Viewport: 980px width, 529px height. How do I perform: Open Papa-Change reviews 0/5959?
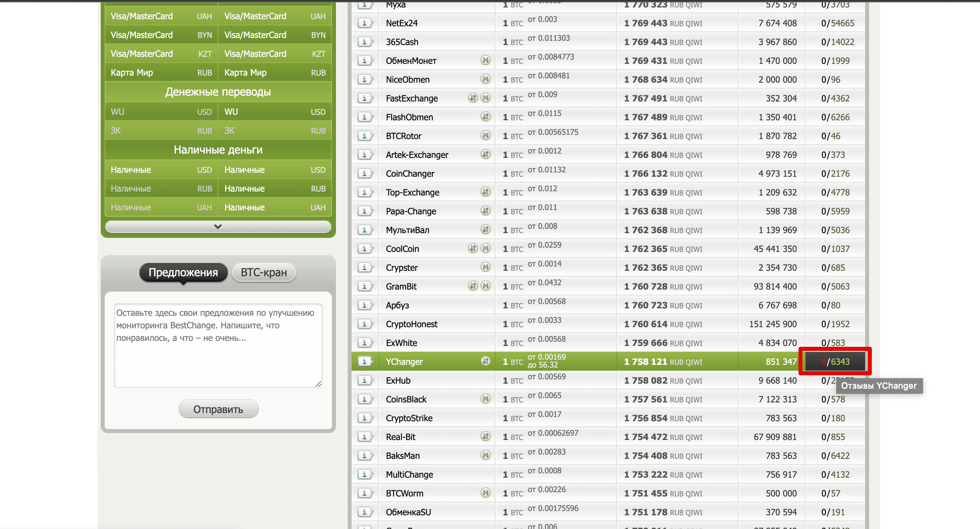[x=835, y=211]
